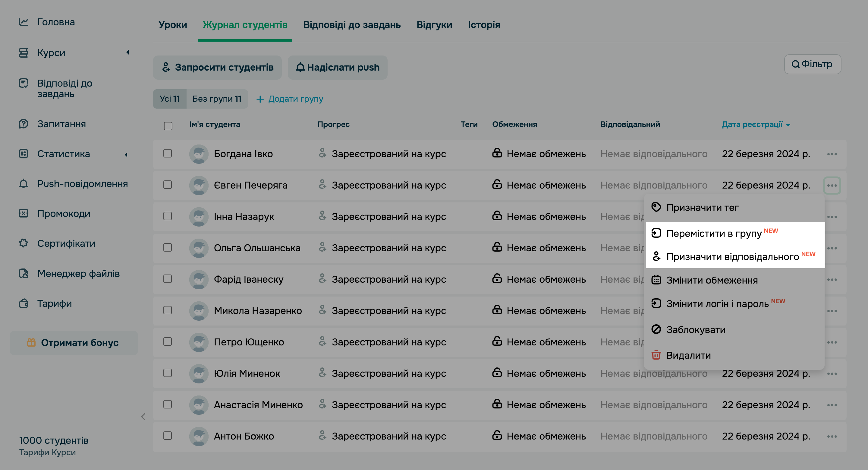The image size is (868, 470).
Task: Expand the Статистика submenu arrow
Action: 126,154
